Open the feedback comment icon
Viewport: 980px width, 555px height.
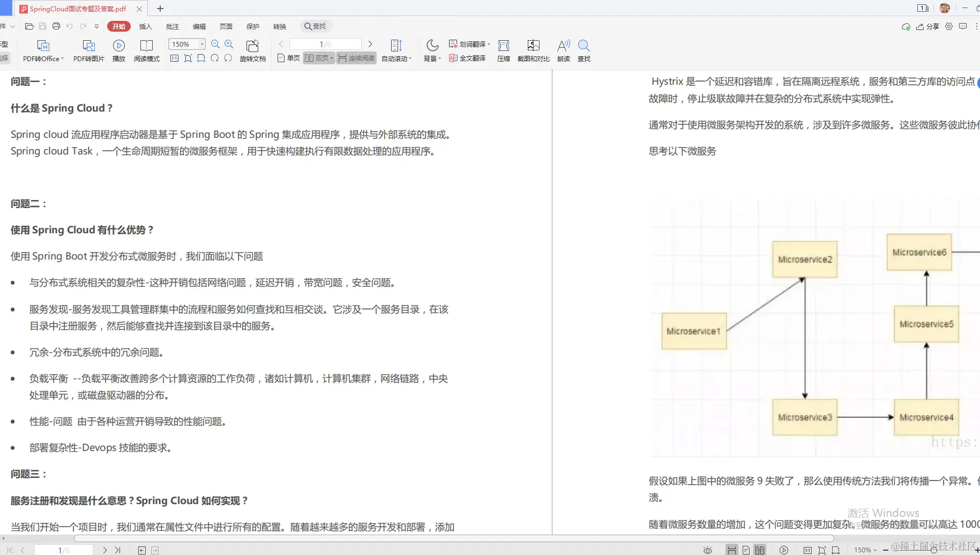click(963, 26)
